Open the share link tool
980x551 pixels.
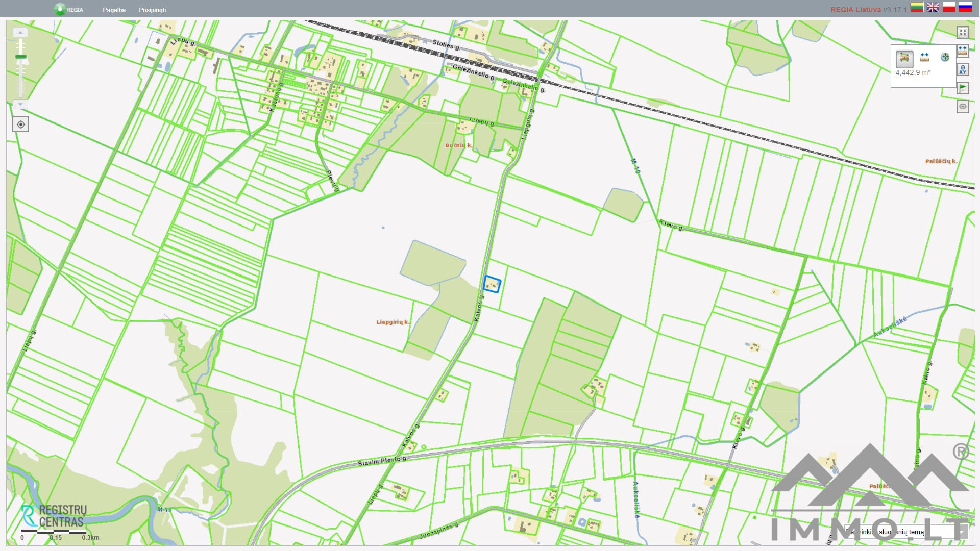pyautogui.click(x=963, y=107)
